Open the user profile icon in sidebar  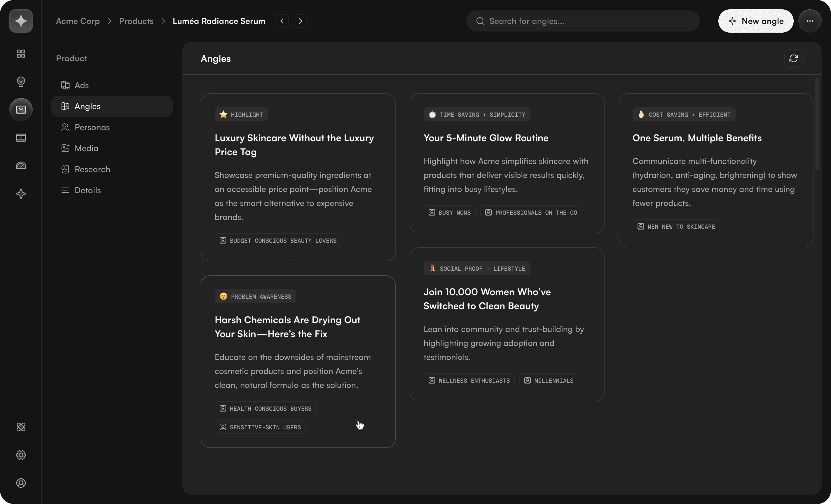pos(21,483)
